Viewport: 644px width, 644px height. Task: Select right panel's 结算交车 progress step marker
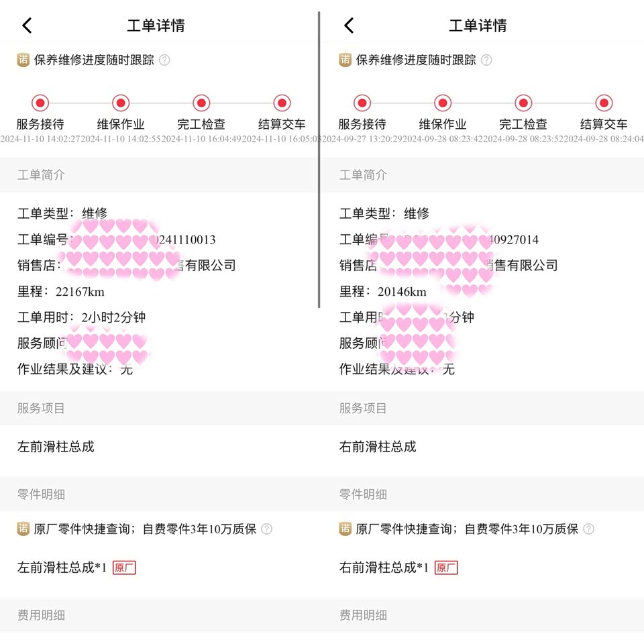tap(604, 103)
